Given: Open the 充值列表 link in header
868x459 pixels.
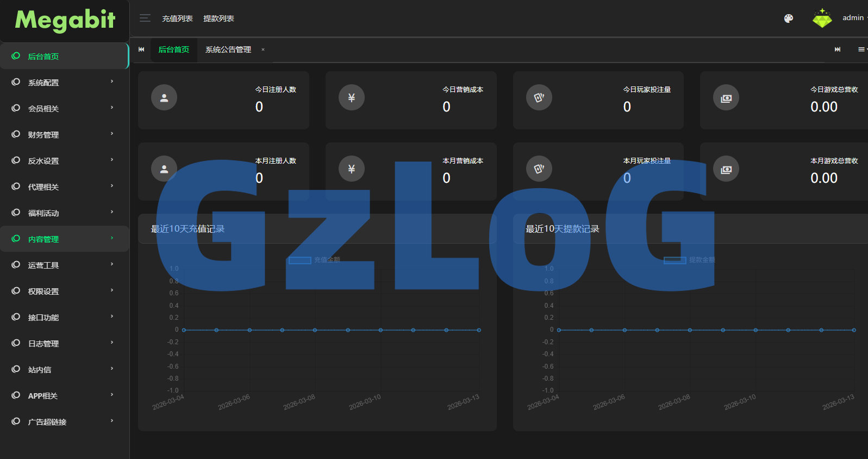Looking at the screenshot, I should click(177, 18).
